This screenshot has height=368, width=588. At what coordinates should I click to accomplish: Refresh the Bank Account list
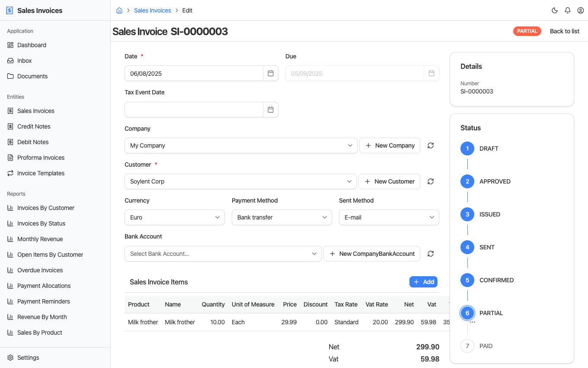[x=431, y=254]
